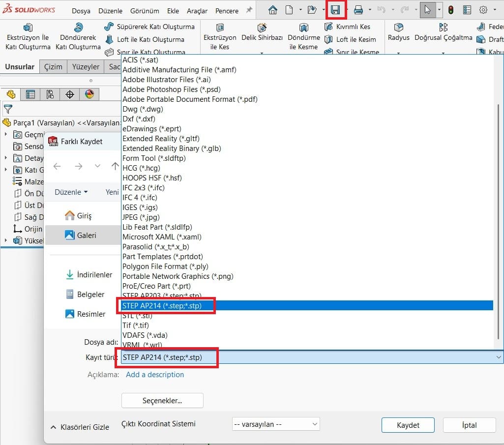Image resolution: width=504 pixels, height=445 pixels.
Task: Select Galeri in the save dialog sidebar
Action: pyautogui.click(x=83, y=235)
